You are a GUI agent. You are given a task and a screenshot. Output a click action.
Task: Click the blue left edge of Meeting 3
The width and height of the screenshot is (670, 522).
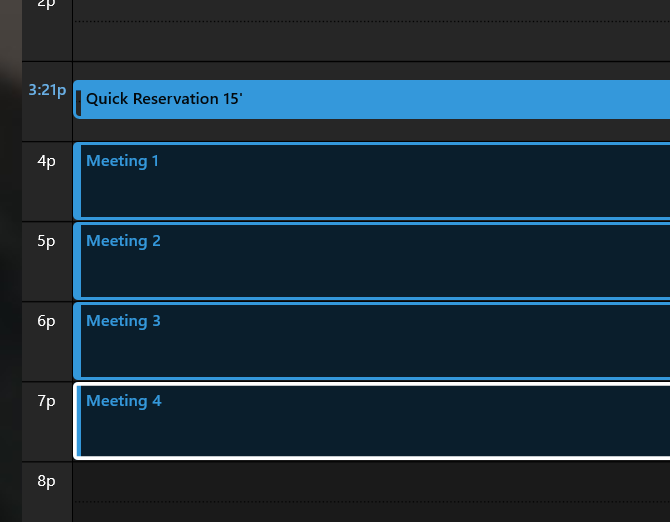77,341
